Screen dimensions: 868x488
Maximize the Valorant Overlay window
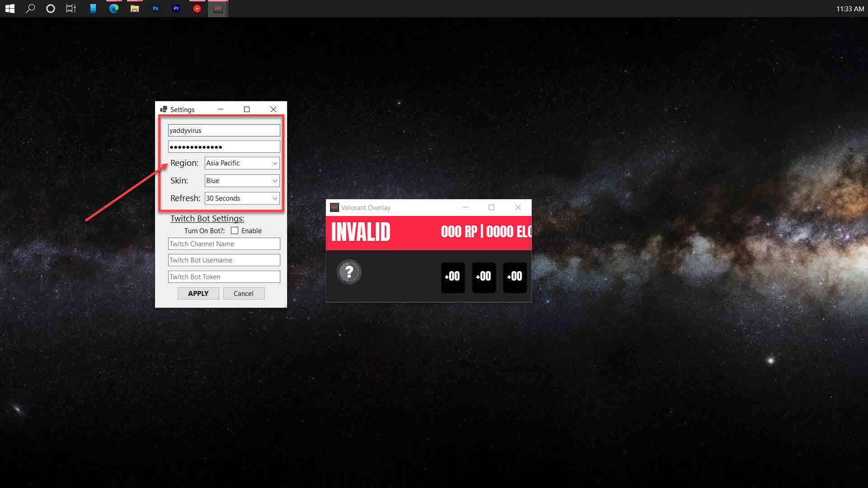(x=491, y=207)
